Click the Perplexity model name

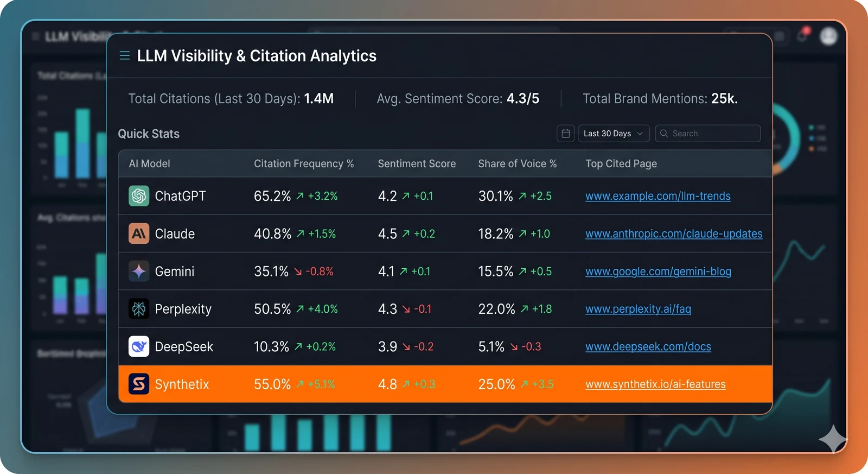(x=183, y=309)
